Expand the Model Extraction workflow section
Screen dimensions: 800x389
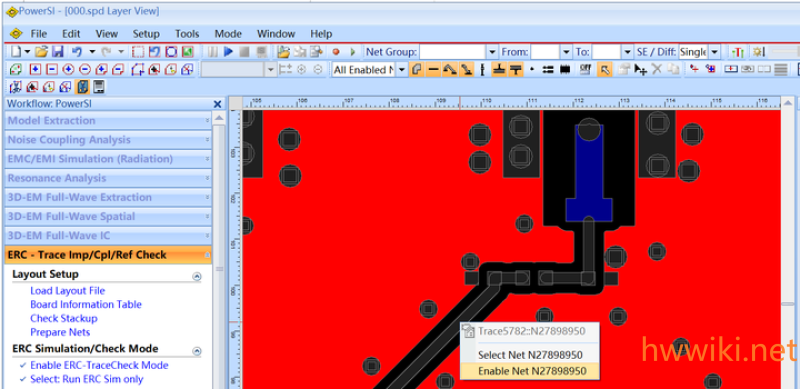(108, 120)
